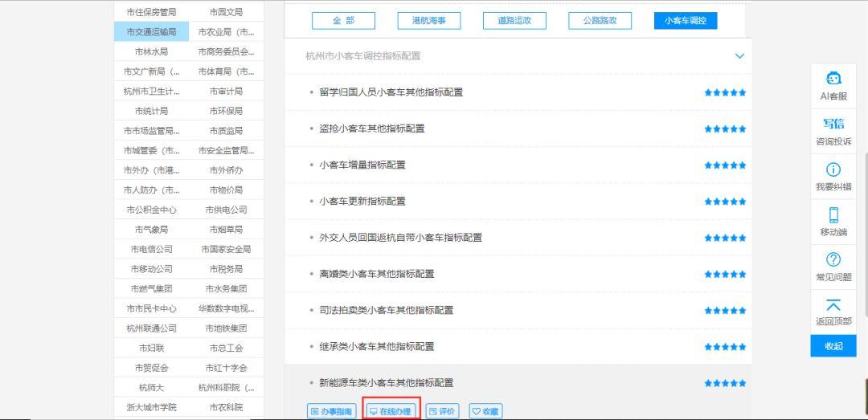868x420 pixels.
Task: Select 市电信公司 in department list
Action: [151, 250]
